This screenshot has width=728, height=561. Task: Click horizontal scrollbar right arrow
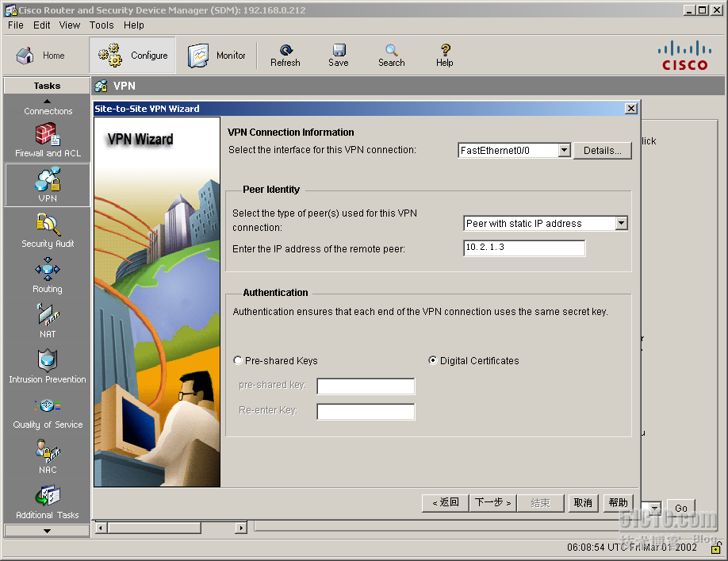[x=240, y=528]
